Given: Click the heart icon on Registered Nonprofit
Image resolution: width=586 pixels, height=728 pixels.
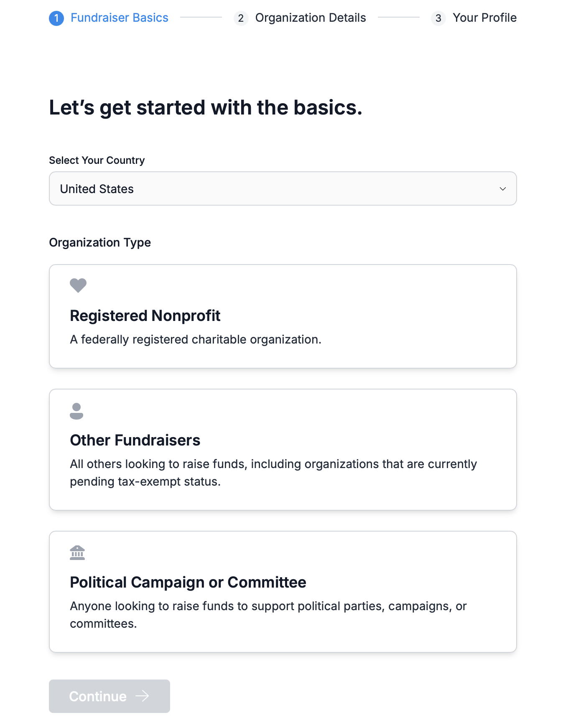Looking at the screenshot, I should point(78,285).
